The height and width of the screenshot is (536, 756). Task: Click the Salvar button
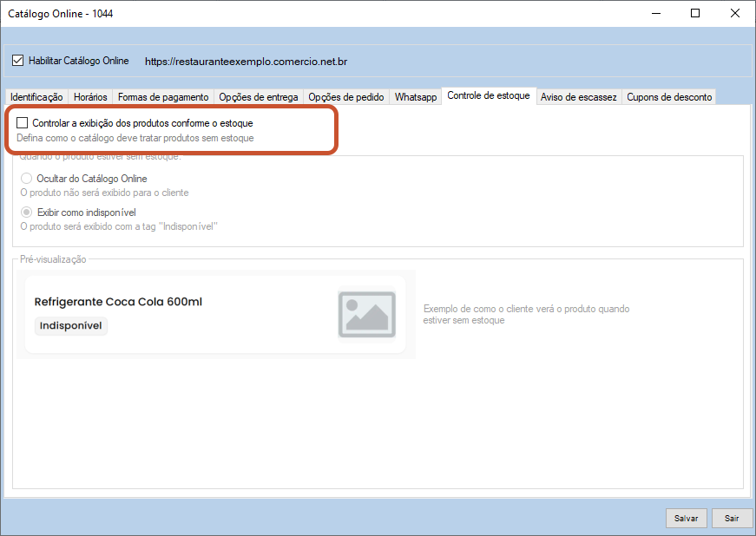tap(686, 518)
